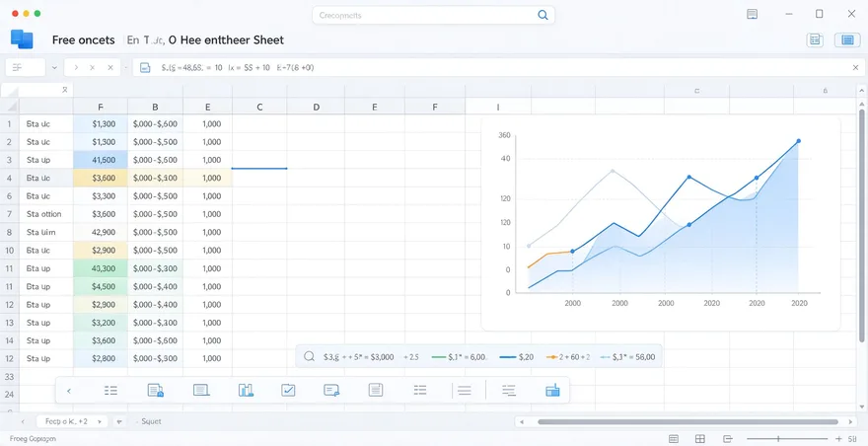
Task: Click the cell containing $4,500
Action: click(x=101, y=286)
